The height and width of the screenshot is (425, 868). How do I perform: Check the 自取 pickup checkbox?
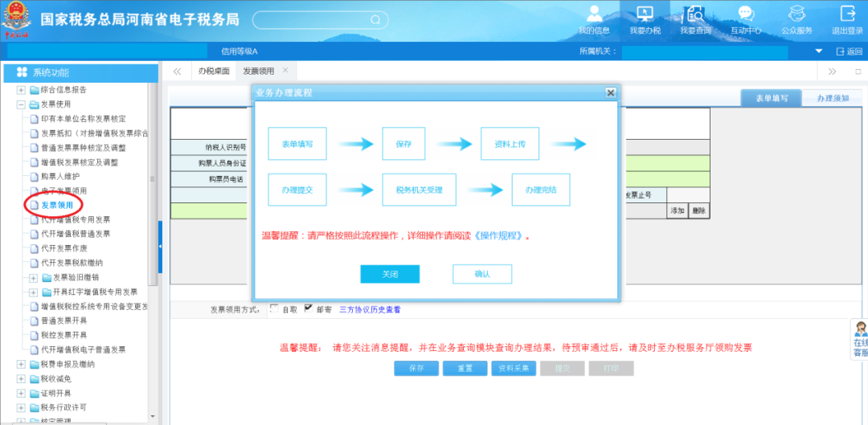pos(275,309)
